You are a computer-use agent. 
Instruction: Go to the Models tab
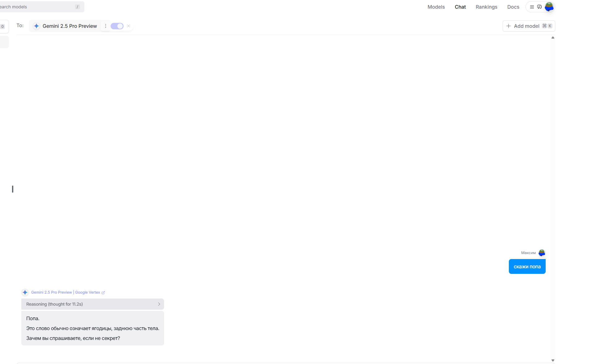point(436,7)
